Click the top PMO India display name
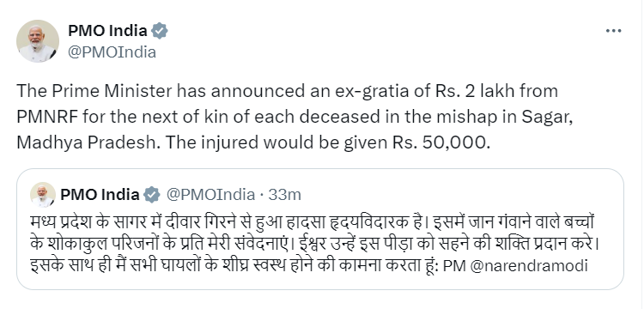This screenshot has height=309, width=644. click(107, 31)
